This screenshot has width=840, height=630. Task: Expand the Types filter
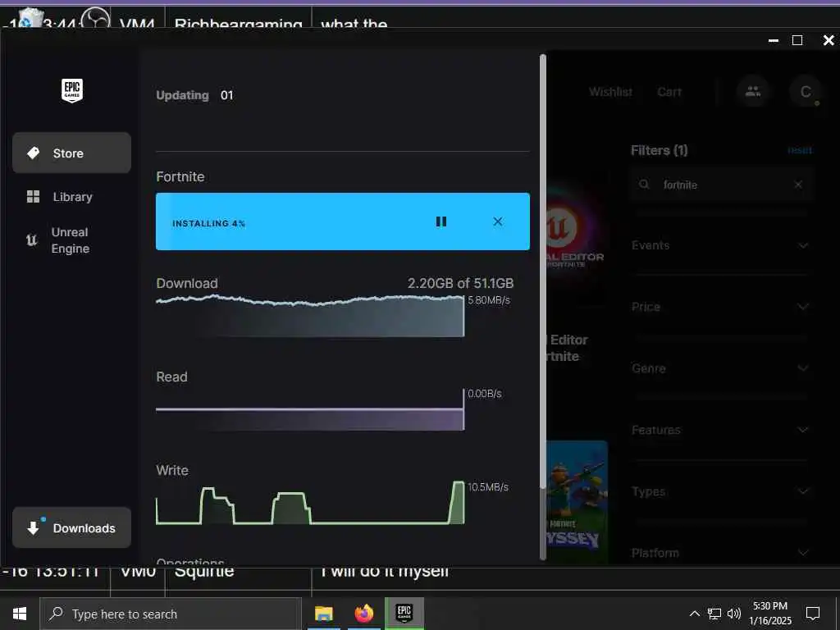click(721, 491)
